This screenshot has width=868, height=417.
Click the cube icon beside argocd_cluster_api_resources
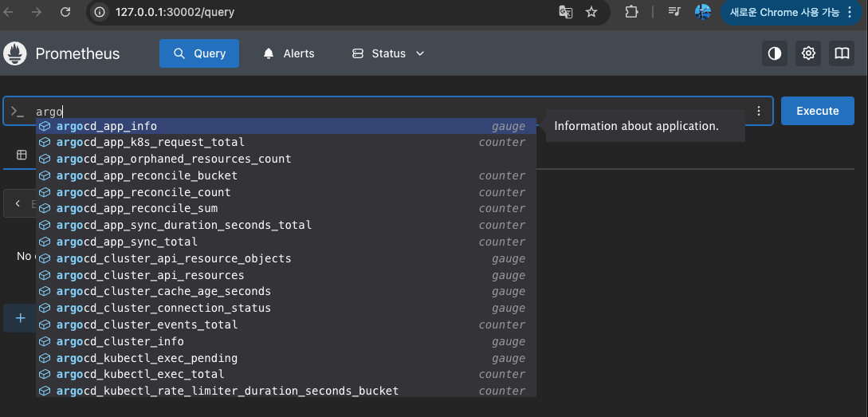click(x=45, y=275)
